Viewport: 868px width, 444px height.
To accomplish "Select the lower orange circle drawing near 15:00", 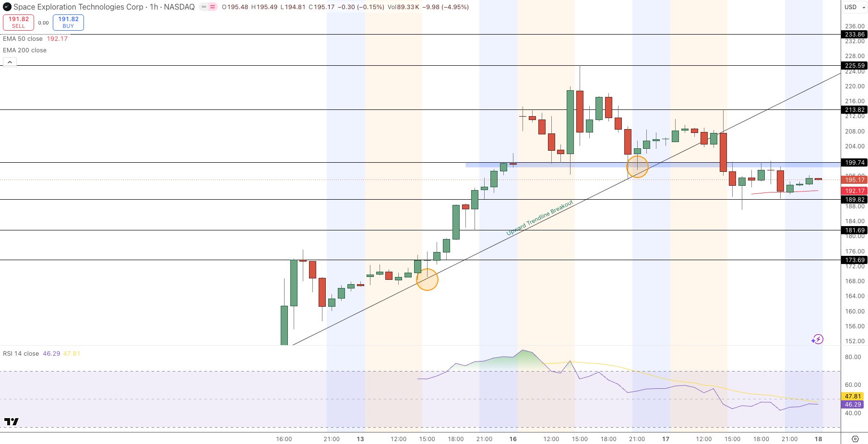I will pyautogui.click(x=427, y=279).
